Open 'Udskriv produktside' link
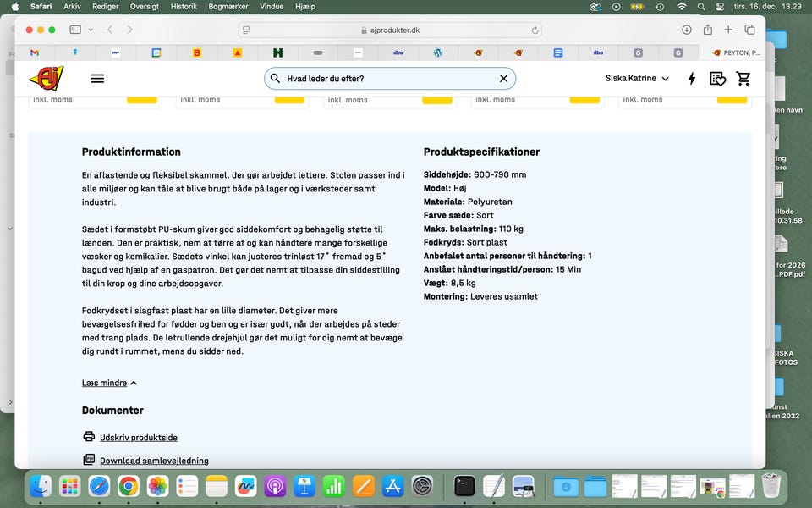The height and width of the screenshot is (508, 812). [x=138, y=438]
